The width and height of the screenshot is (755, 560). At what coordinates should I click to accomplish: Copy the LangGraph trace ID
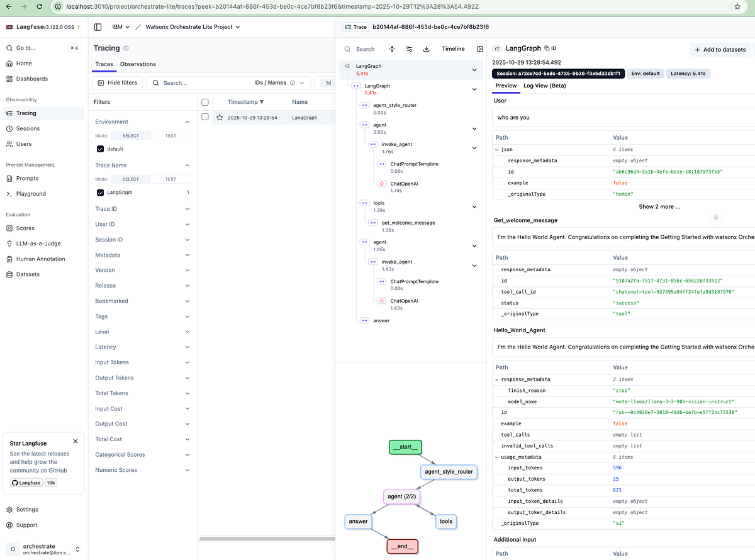(x=550, y=48)
